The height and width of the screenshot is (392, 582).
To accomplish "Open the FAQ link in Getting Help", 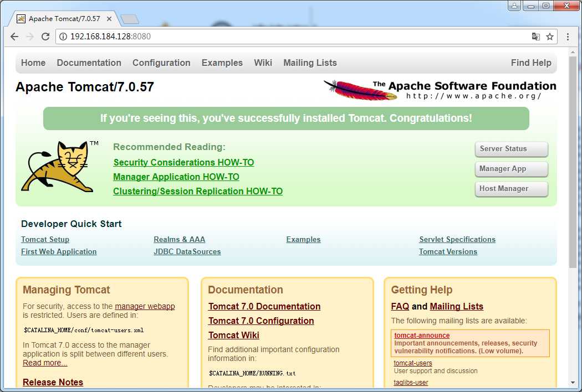I will tap(400, 306).
